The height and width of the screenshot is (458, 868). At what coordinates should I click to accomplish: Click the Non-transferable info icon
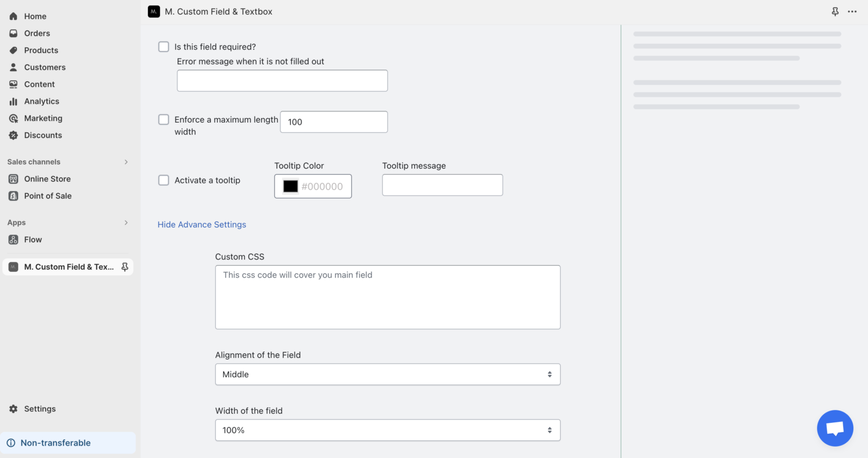pyautogui.click(x=11, y=443)
